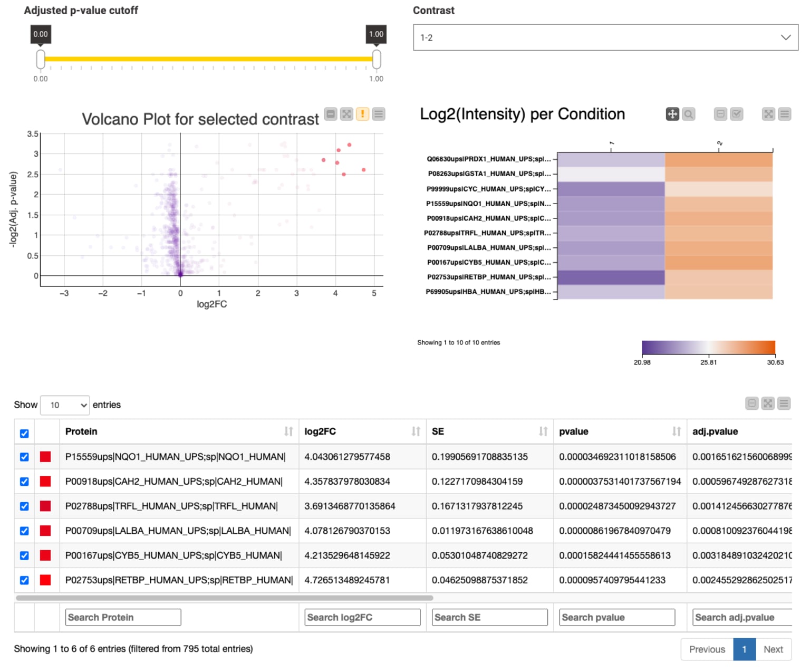Click the rightmost red point in volcano plot
This screenshot has width=810, height=672.
pyautogui.click(x=364, y=170)
